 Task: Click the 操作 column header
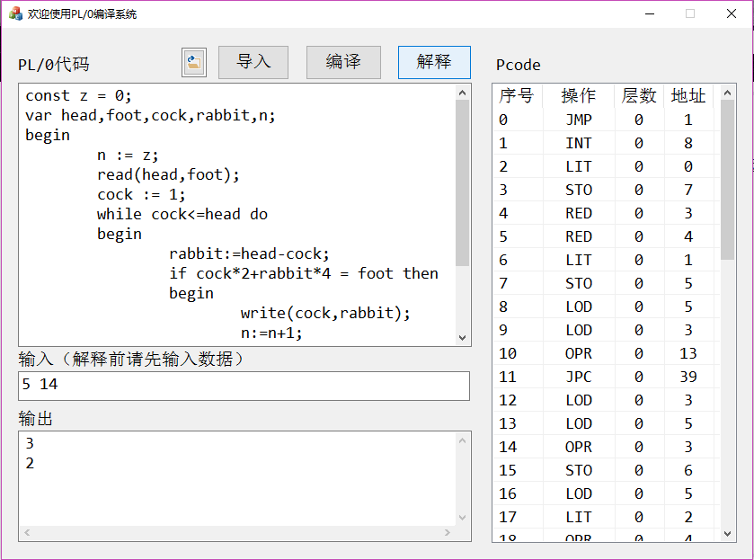578,96
